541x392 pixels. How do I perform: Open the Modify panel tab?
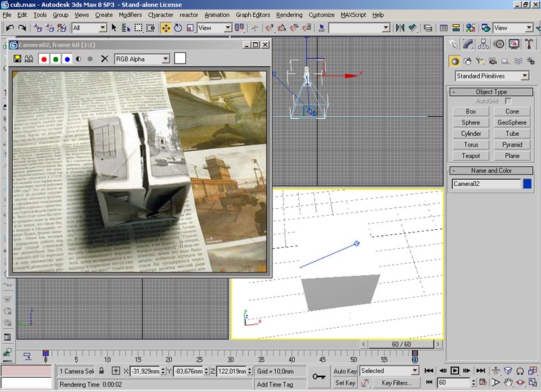pos(469,44)
